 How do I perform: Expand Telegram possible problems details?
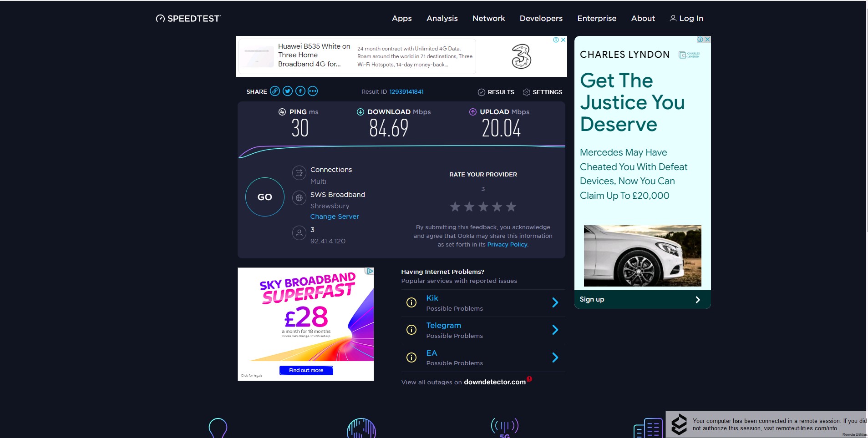[555, 329]
